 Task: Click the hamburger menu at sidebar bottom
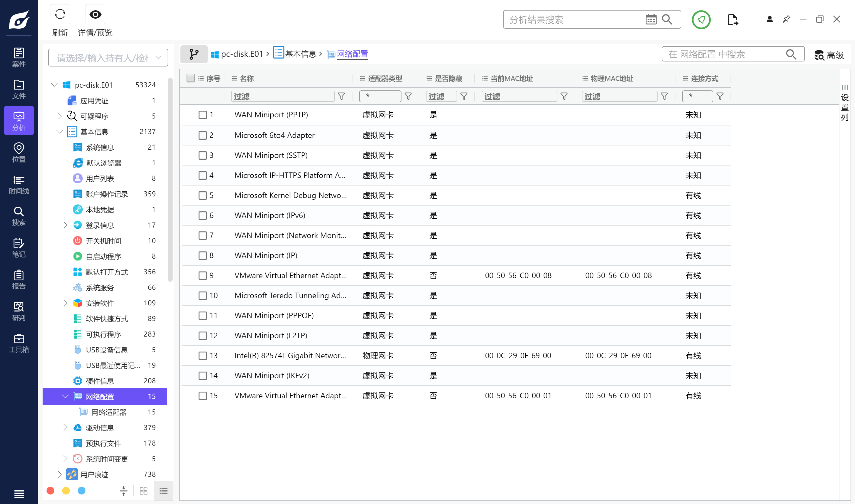(19, 494)
